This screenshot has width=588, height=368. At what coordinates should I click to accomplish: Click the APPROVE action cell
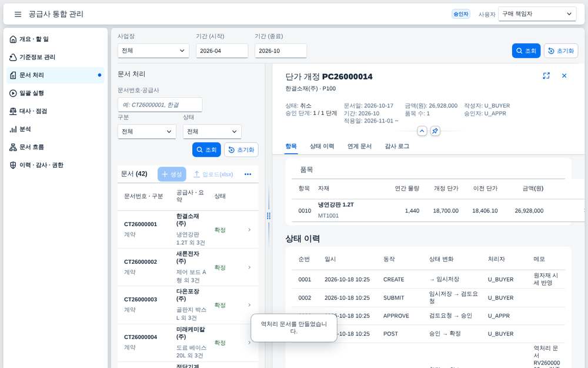pos(396,316)
